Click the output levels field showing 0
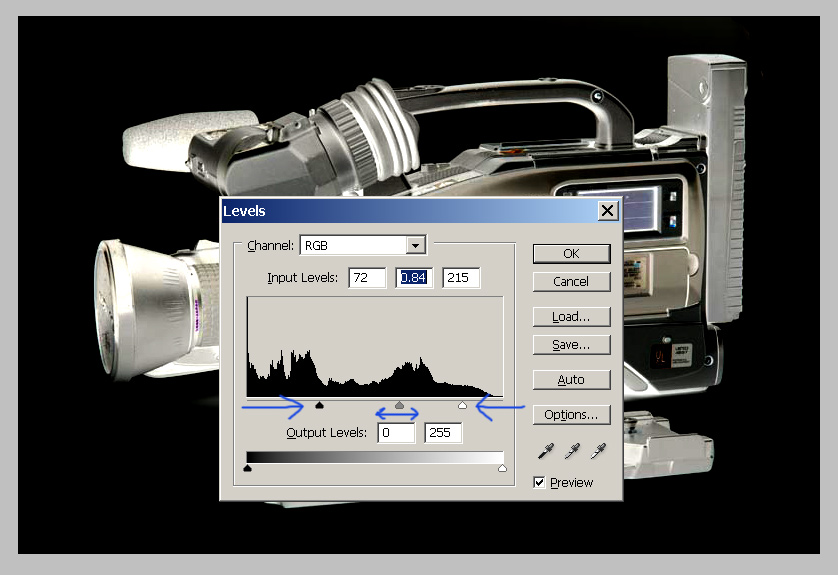This screenshot has height=575, width=838. pyautogui.click(x=396, y=432)
